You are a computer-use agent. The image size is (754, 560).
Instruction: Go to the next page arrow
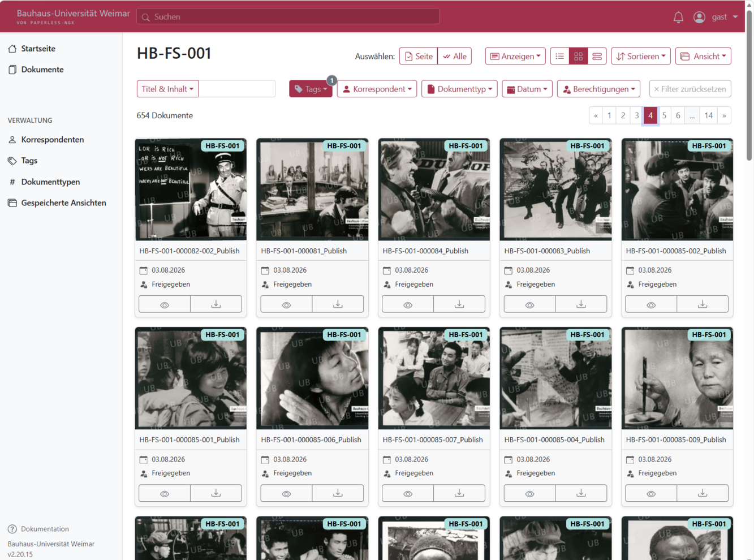(724, 115)
